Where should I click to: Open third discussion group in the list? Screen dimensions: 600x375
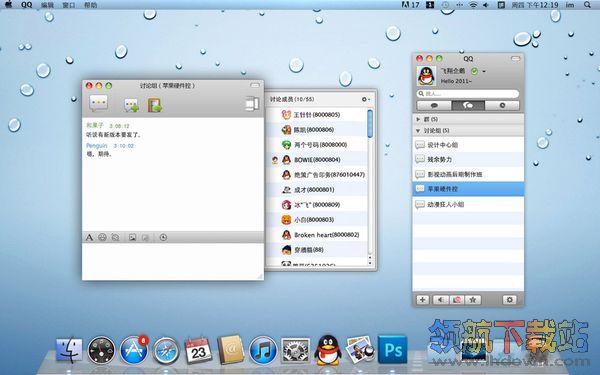468,174
